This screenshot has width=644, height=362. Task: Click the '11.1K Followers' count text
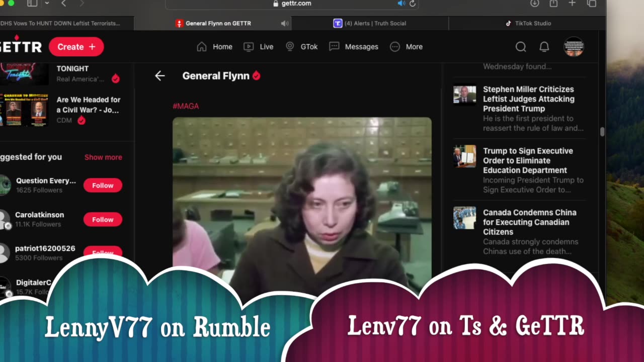[38, 224]
